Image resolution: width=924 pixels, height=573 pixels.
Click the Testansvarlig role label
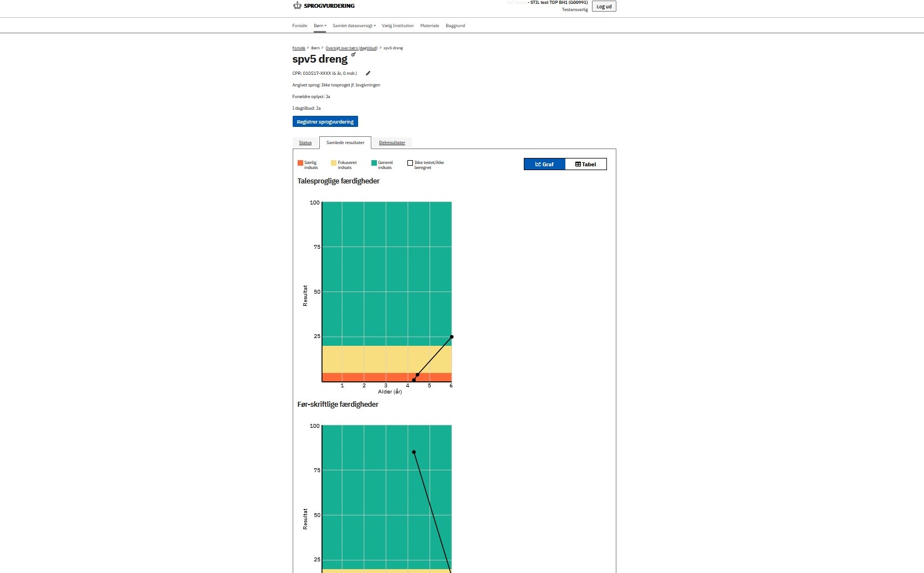[575, 9]
